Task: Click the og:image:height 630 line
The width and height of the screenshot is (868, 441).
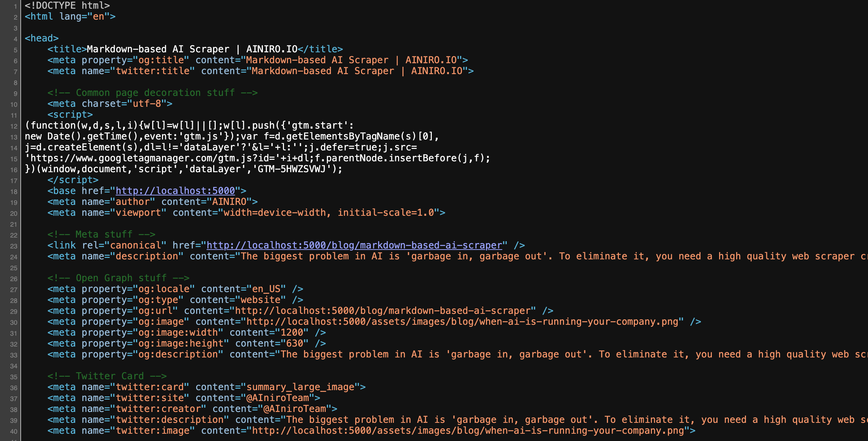Action: 187,343
